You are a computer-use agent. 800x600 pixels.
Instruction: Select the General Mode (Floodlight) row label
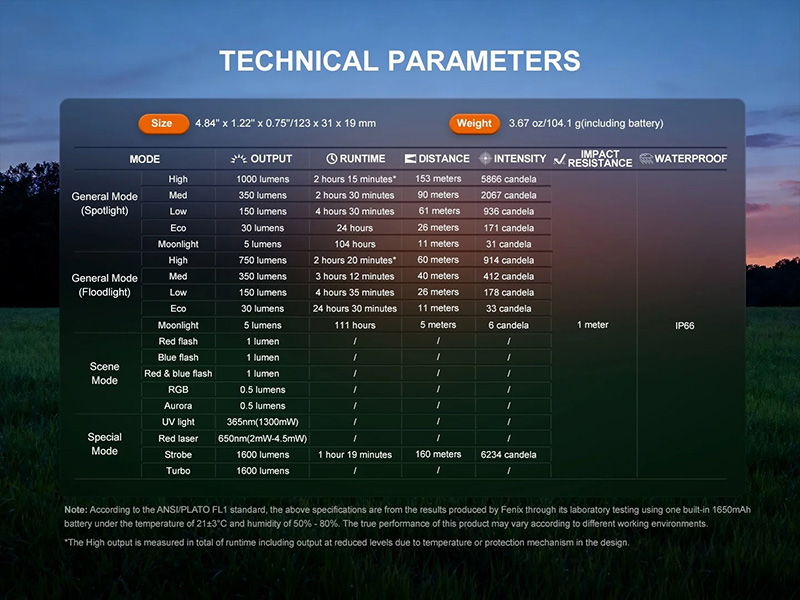[x=104, y=285]
